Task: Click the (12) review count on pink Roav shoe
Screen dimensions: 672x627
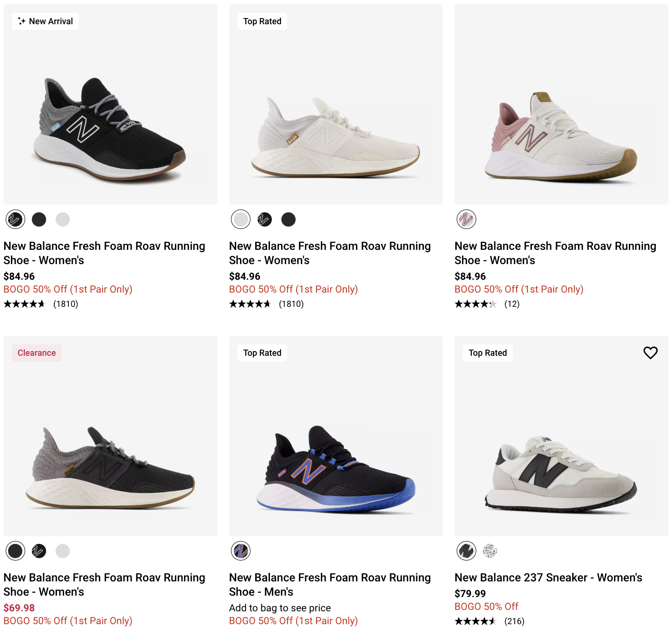Action: [512, 304]
